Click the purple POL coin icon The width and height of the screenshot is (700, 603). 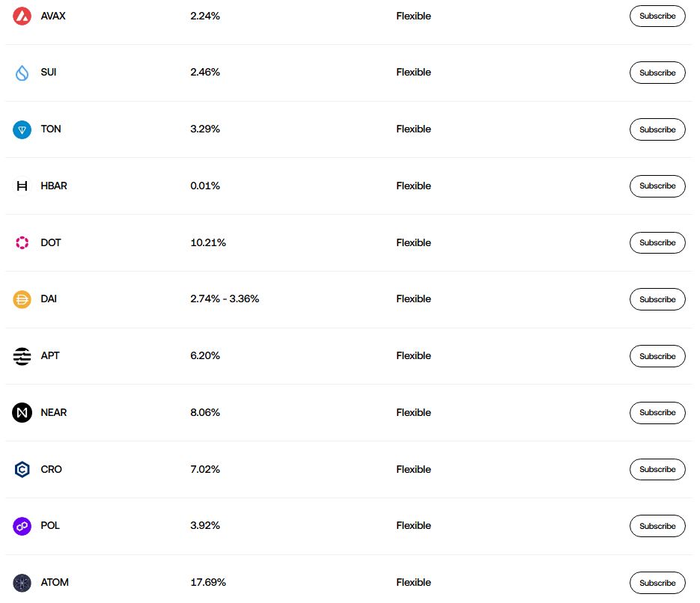[22, 526]
